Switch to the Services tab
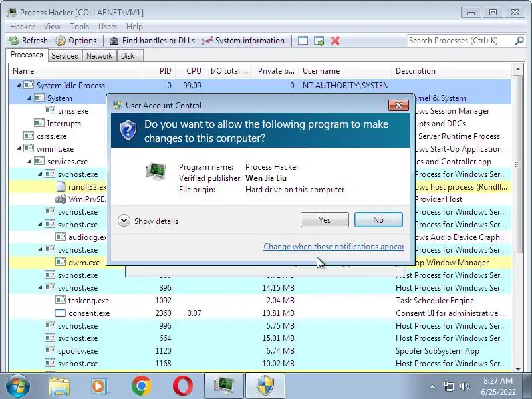The image size is (532, 399). coord(65,56)
